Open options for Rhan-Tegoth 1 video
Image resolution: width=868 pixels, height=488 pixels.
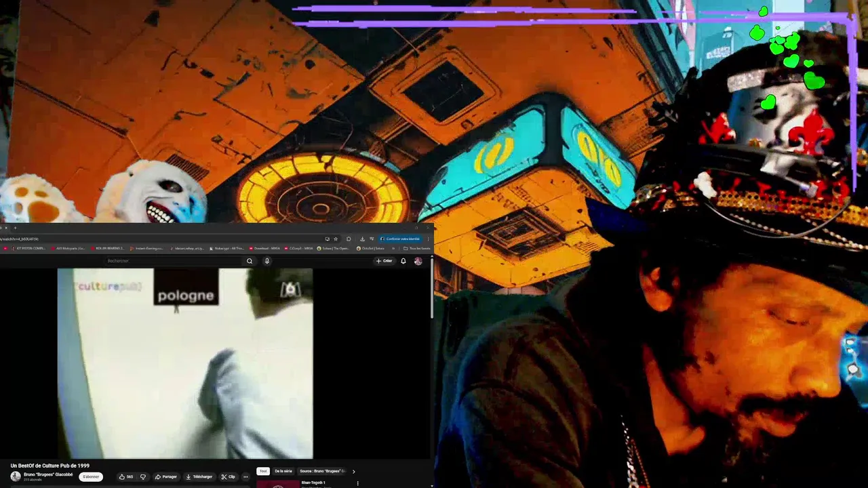click(x=357, y=483)
